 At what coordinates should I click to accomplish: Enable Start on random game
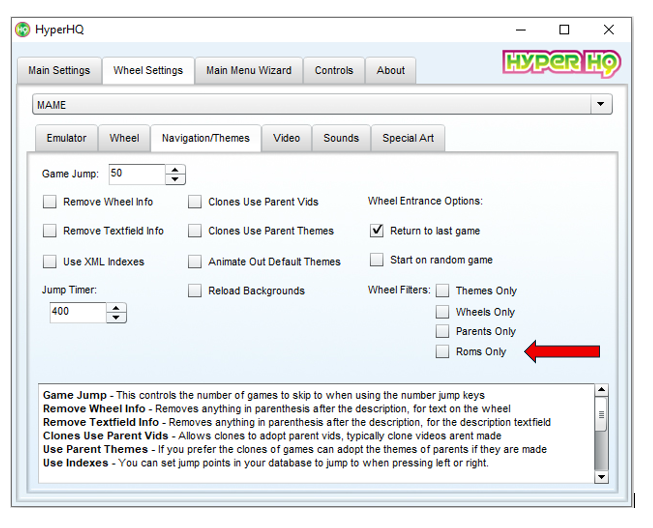[377, 260]
